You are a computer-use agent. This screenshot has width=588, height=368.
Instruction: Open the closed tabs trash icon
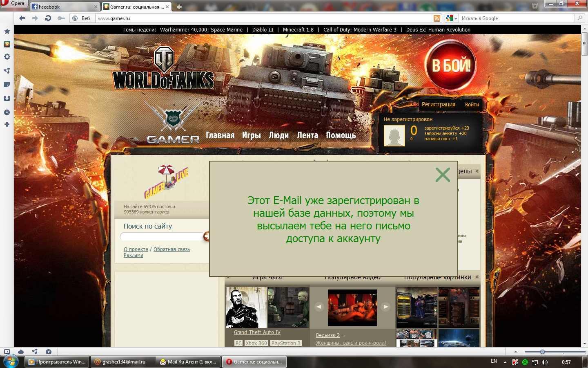pos(535,6)
